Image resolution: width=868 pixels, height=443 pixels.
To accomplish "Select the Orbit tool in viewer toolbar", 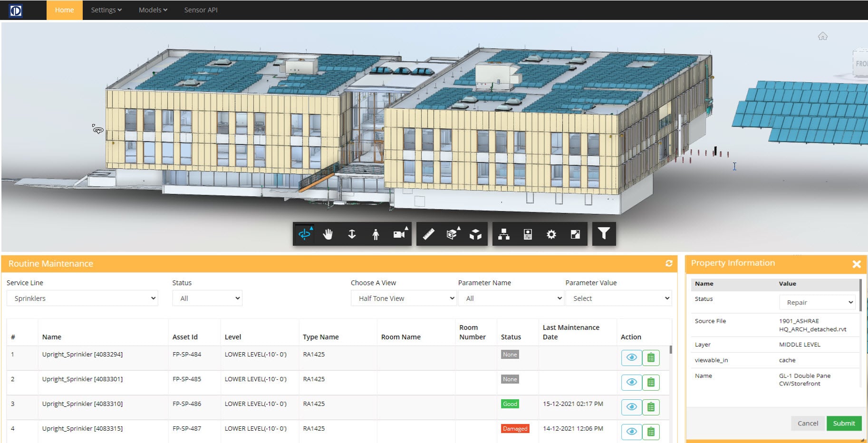I will pos(305,234).
